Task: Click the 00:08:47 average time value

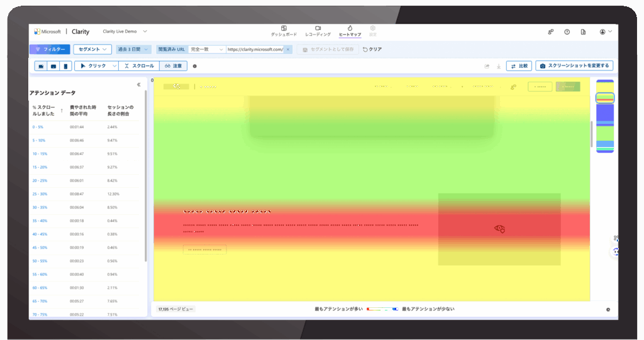Action: tap(77, 194)
